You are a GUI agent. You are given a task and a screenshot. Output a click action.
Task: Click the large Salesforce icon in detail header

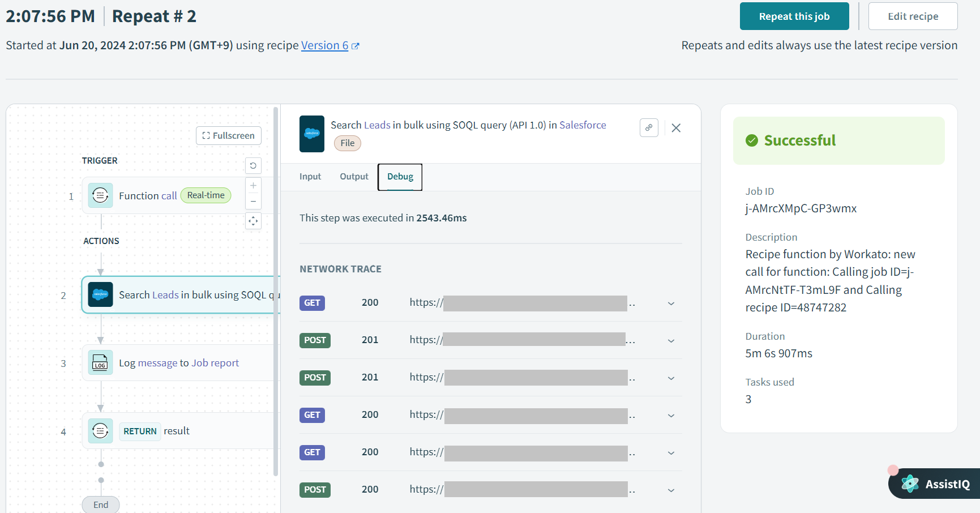click(312, 134)
